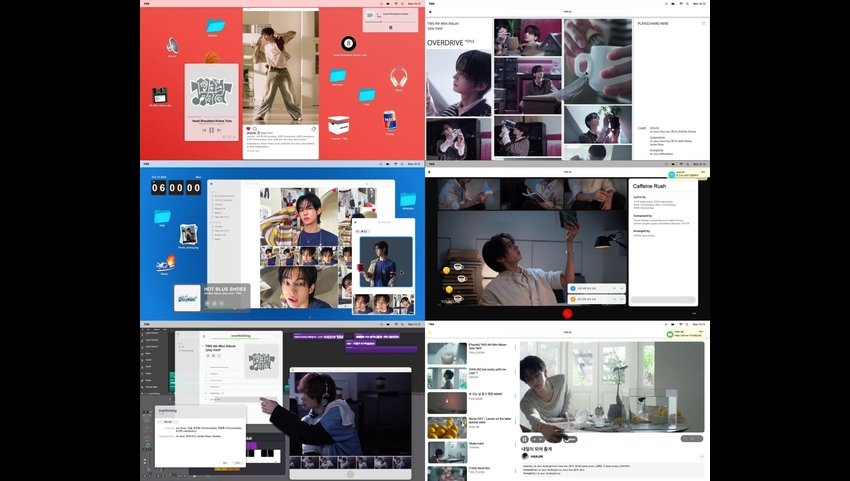Open the floppy disk desktop icon
Image resolution: width=850 pixels, height=481 pixels.
click(x=159, y=96)
